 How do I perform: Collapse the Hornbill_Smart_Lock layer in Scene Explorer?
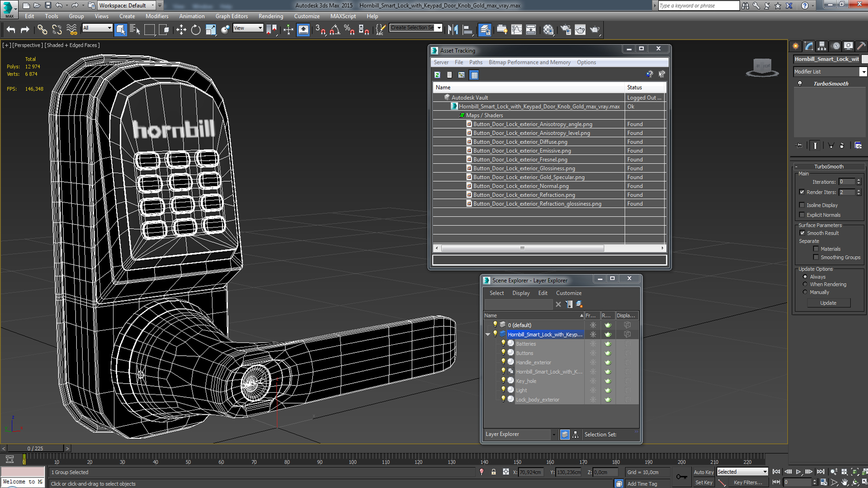click(x=488, y=334)
